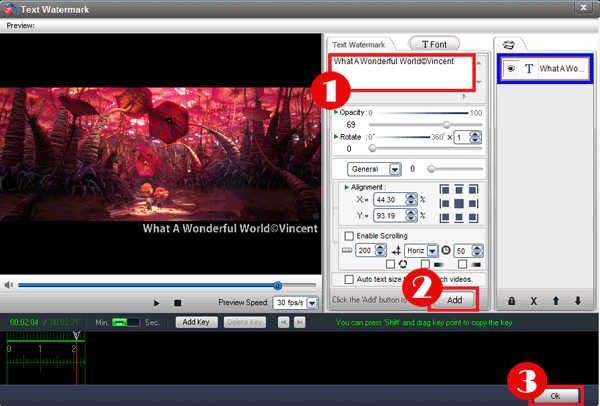Align watermark to top-center position
Screen dimensions: 600x406
pyautogui.click(x=459, y=189)
